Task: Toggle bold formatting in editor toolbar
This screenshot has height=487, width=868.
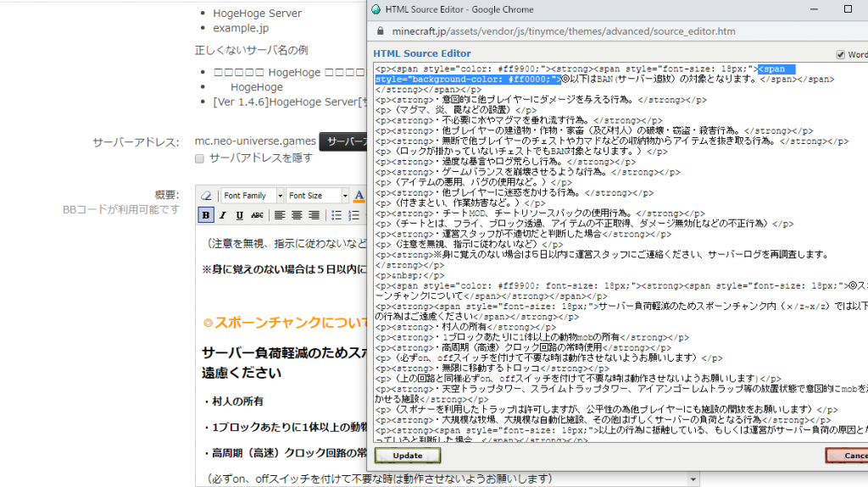Action: [x=206, y=215]
